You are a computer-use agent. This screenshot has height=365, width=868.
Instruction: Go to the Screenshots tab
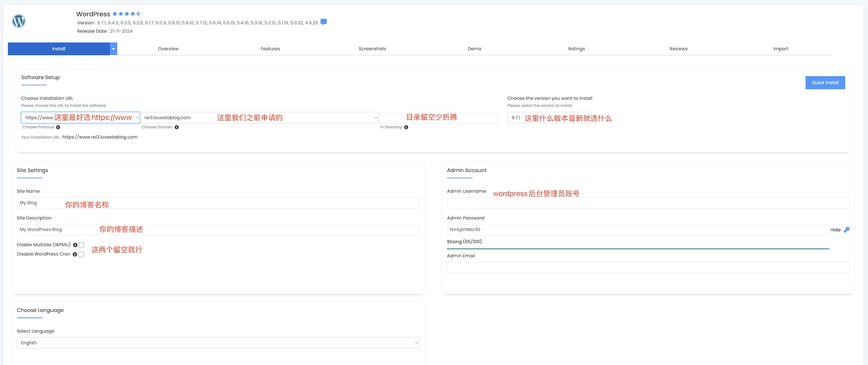click(x=372, y=49)
